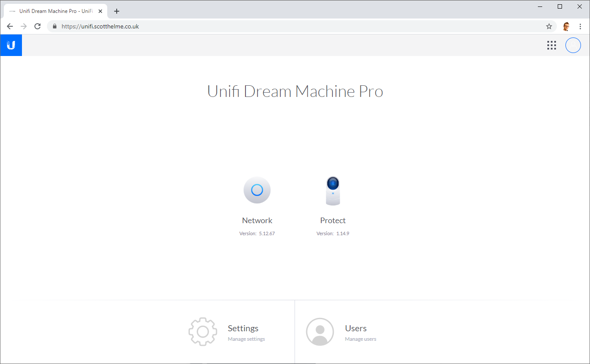The image size is (590, 364).
Task: Click the Manage users subtitle
Action: pos(360,339)
